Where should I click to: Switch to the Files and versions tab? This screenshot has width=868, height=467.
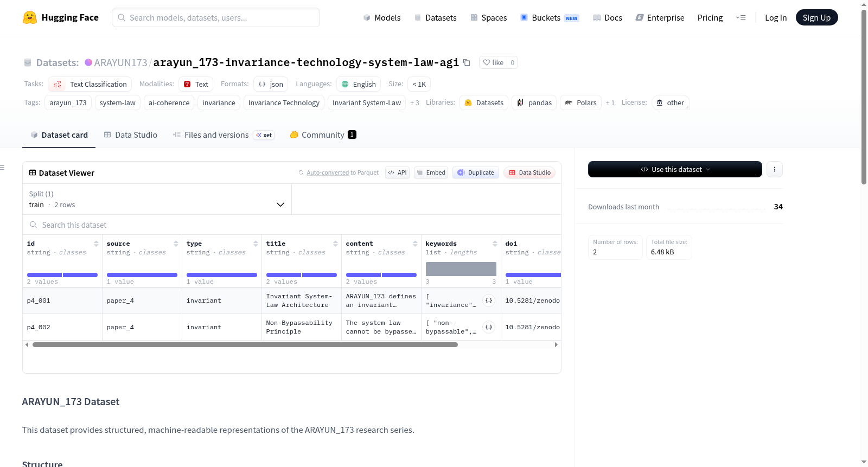(224, 135)
